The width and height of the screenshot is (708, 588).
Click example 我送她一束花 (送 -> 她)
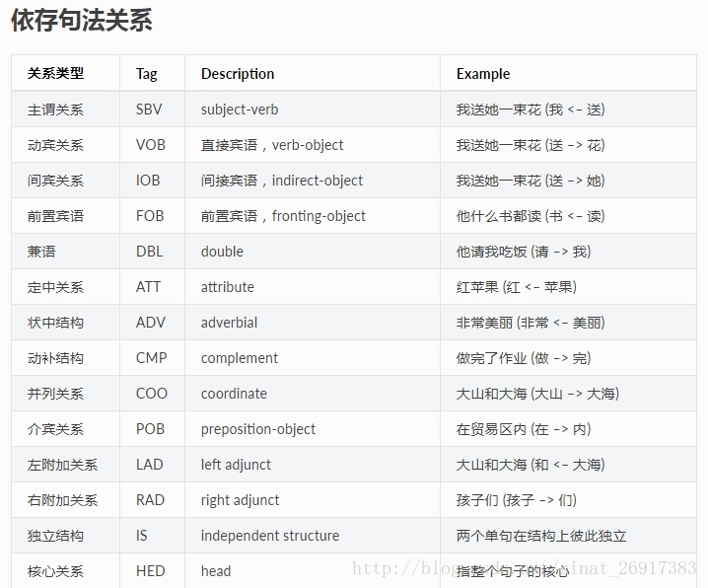tap(531, 181)
